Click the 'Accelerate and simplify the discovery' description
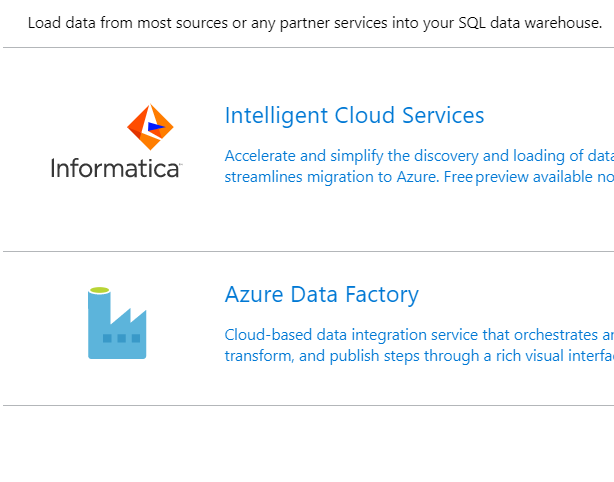Image resolution: width=614 pixels, height=482 pixels. point(419,156)
